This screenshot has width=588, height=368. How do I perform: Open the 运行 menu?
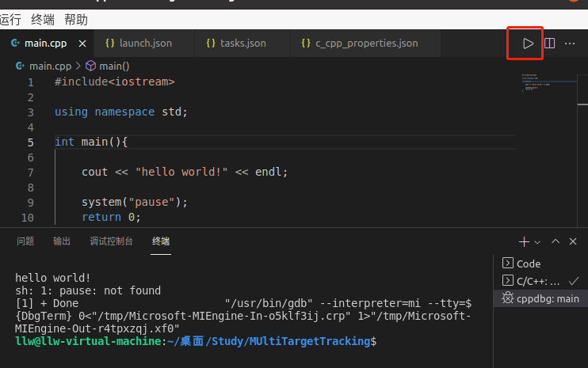(x=10, y=20)
